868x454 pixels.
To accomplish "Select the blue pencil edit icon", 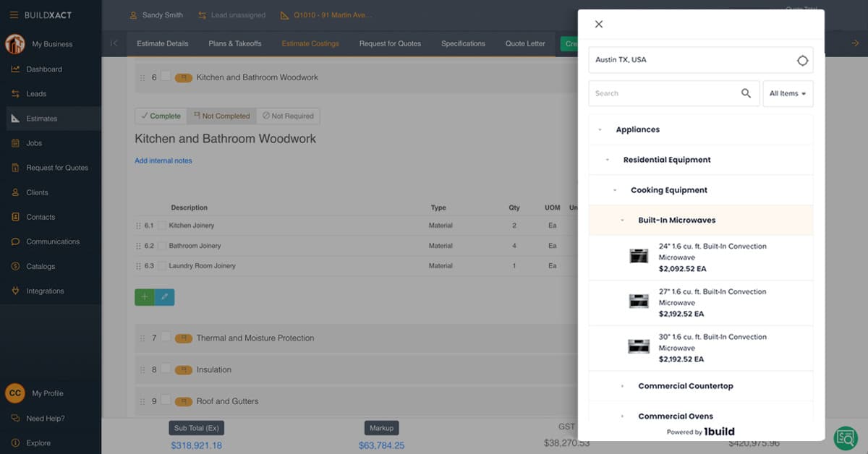I will pos(163,296).
